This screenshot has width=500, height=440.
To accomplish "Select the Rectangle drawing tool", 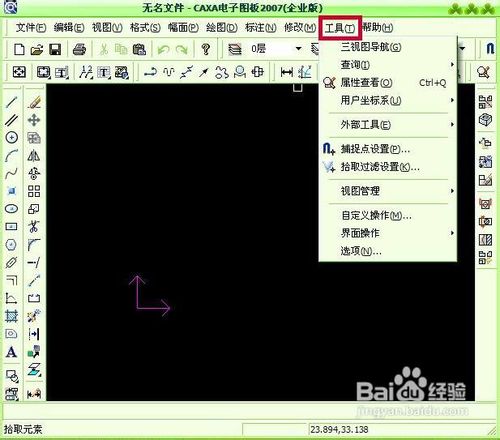I will pyautogui.click(x=12, y=227).
